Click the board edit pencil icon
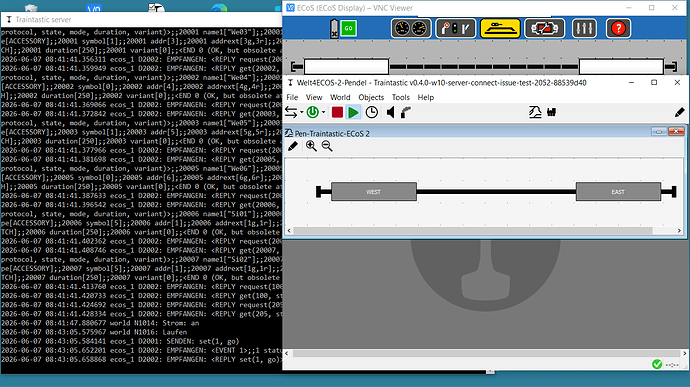This screenshot has height=387, width=690. click(x=293, y=146)
